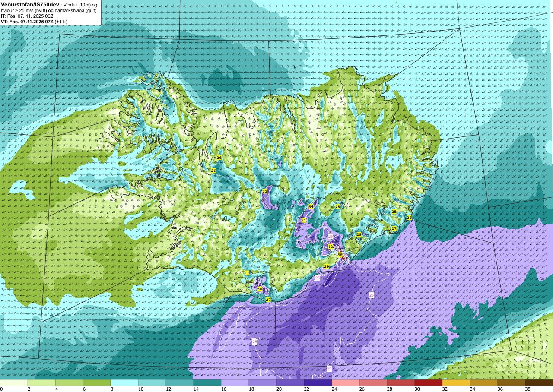Select the 30–32 m/s legend color swatch

tap(429, 383)
